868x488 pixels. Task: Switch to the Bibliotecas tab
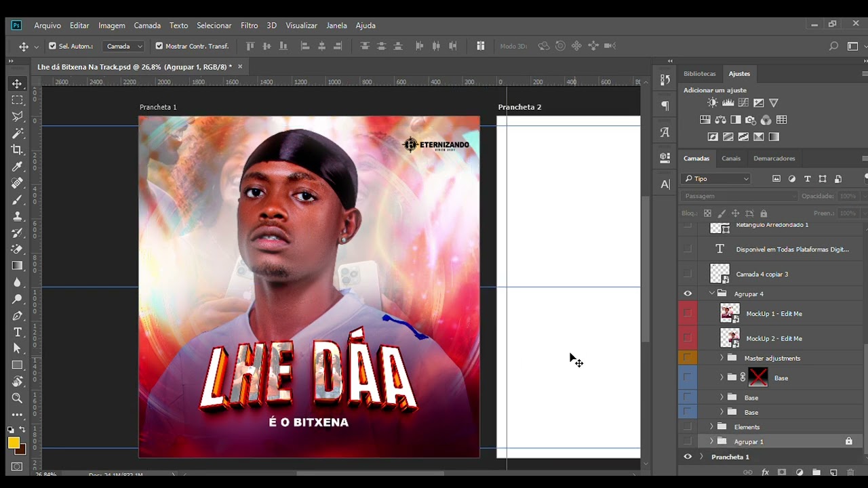(700, 74)
